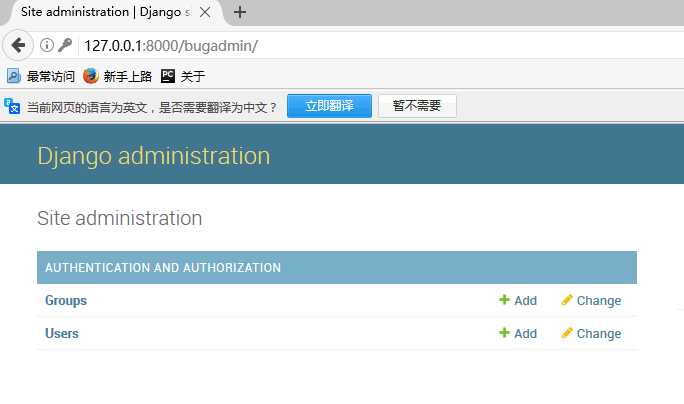Image resolution: width=684 pixels, height=404 pixels.
Task: Click the 最常访问 bookmark folder icon
Action: tap(14, 76)
